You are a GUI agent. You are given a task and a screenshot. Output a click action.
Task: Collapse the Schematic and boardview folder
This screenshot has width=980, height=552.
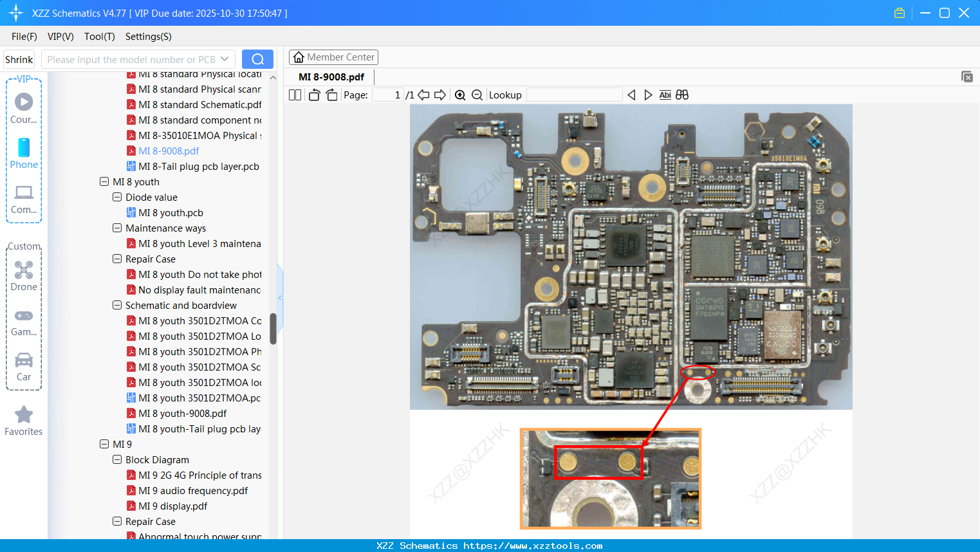pyautogui.click(x=117, y=306)
